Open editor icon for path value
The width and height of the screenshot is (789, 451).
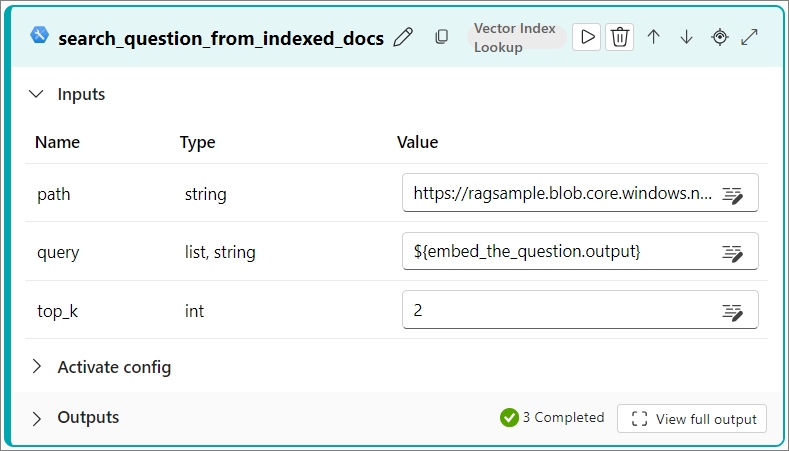click(733, 194)
